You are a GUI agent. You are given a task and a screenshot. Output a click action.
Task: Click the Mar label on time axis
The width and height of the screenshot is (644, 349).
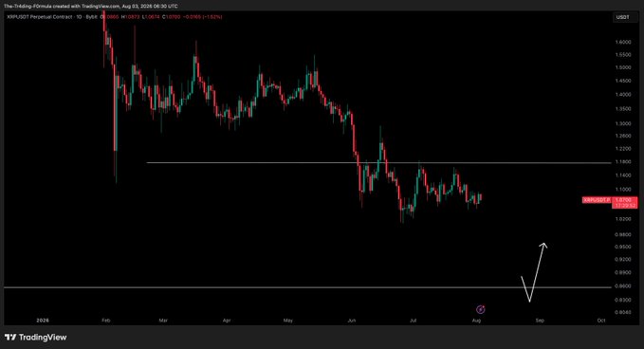coord(163,321)
